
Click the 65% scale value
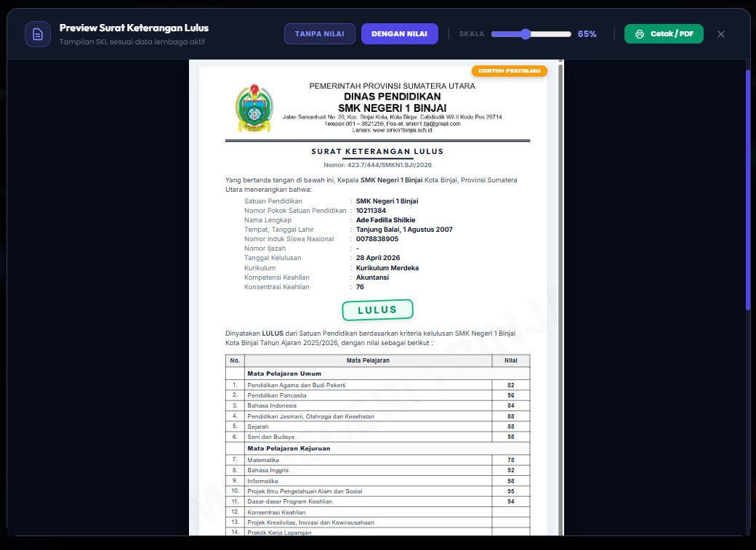[x=587, y=34]
